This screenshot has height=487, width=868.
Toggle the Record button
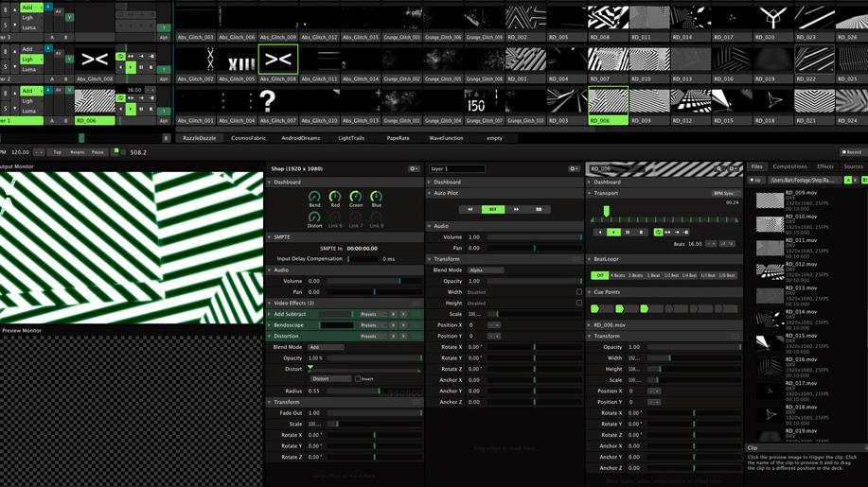852,152
